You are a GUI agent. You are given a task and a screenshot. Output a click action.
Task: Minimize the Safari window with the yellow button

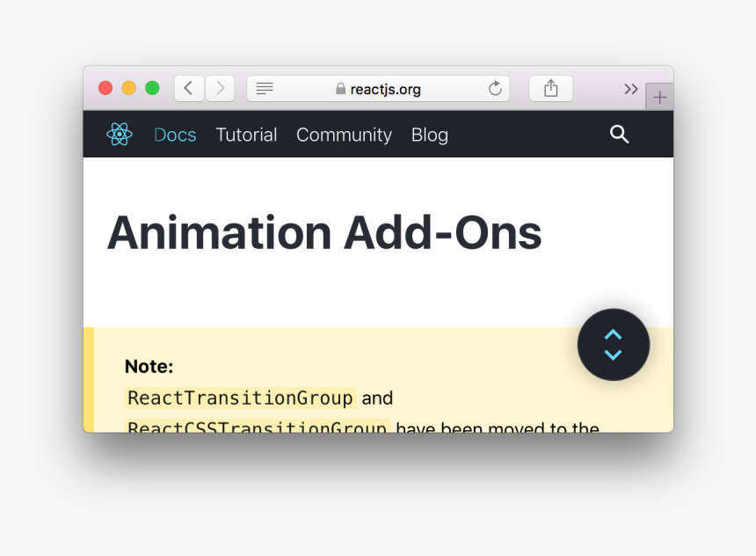[x=128, y=88]
